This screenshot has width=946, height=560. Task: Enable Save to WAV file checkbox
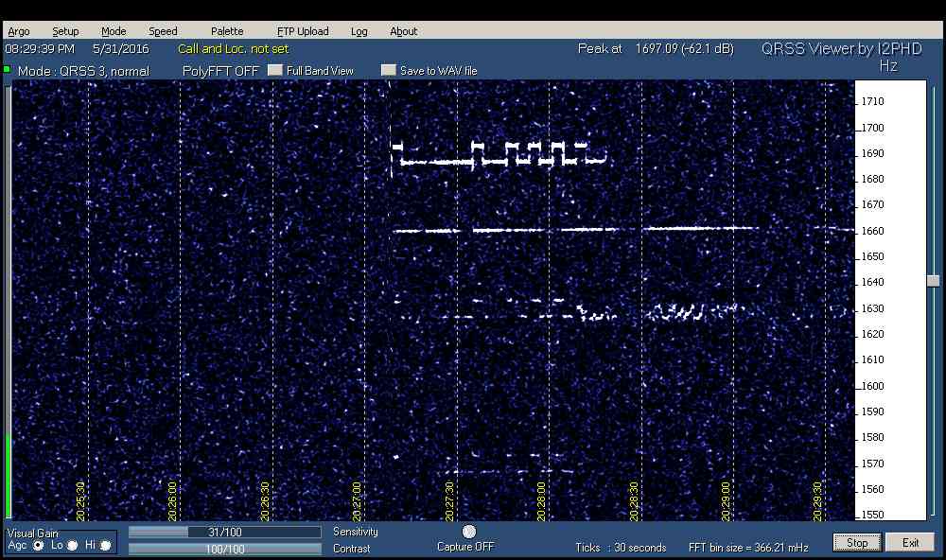point(389,71)
